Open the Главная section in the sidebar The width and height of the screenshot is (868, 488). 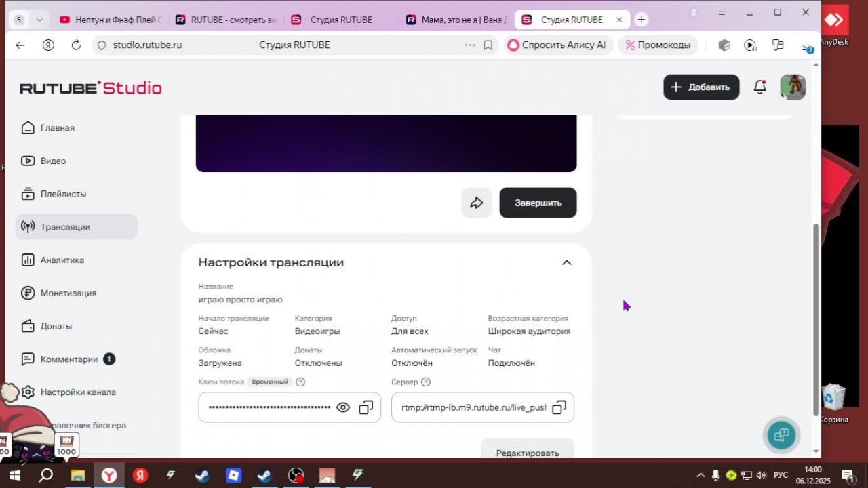pos(58,127)
